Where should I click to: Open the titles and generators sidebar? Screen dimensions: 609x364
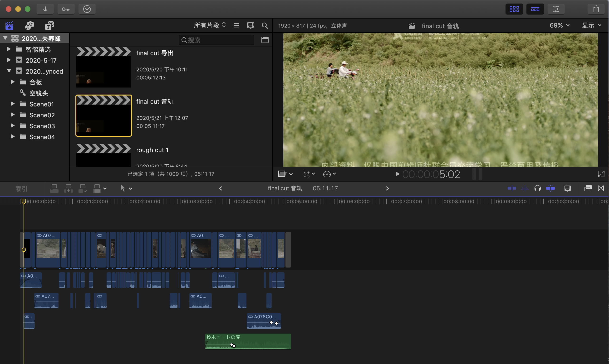point(49,25)
